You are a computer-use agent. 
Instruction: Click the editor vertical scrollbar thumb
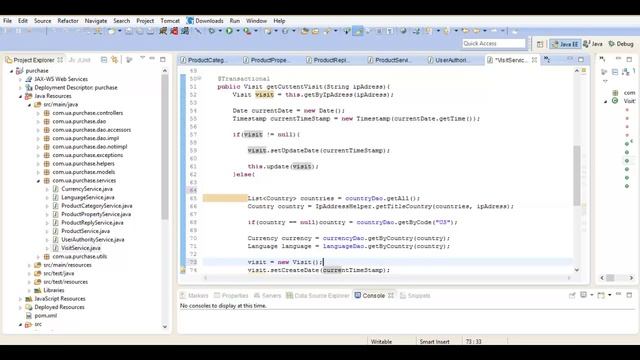[x=577, y=176]
